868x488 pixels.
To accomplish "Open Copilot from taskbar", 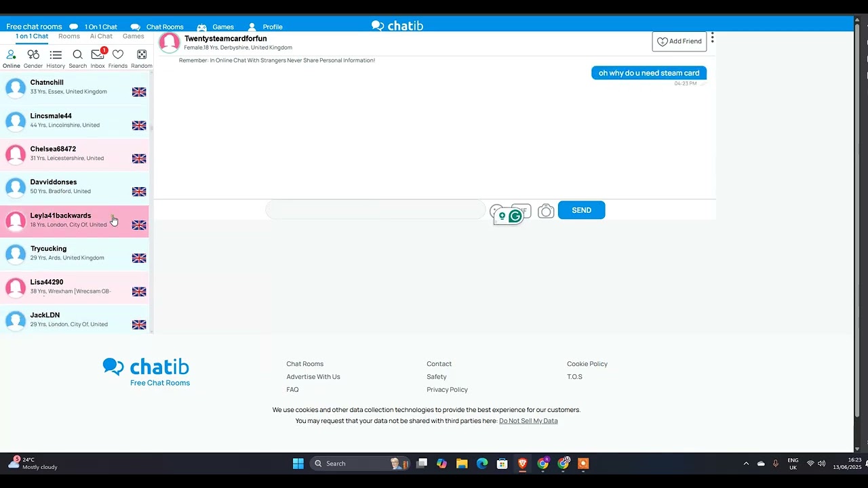I will 442,464.
